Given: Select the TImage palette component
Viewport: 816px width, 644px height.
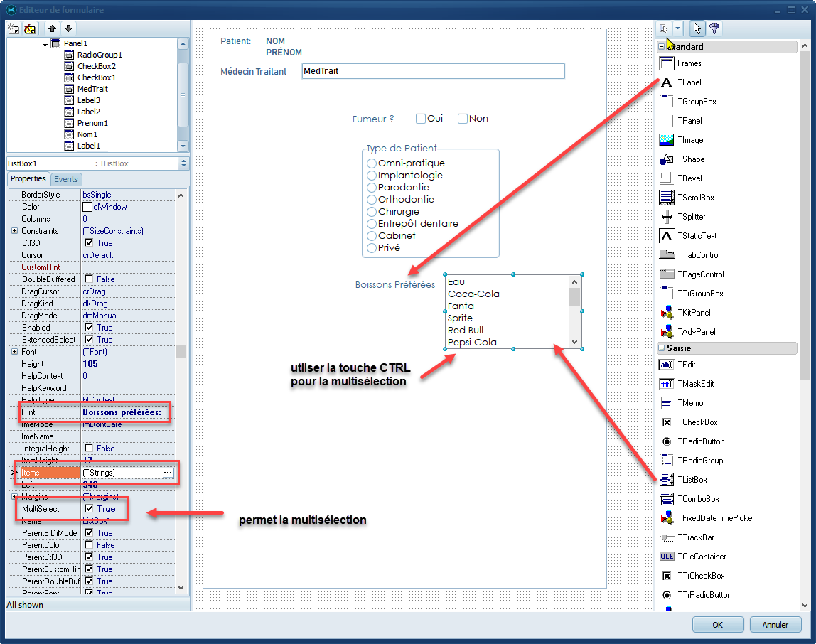Looking at the screenshot, I should tap(689, 140).
